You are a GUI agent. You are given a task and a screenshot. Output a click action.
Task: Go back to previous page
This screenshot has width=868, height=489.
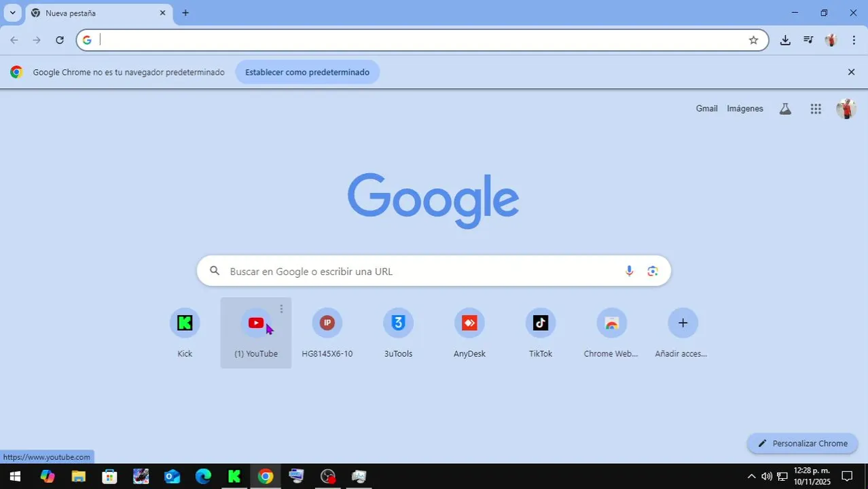[x=14, y=40]
